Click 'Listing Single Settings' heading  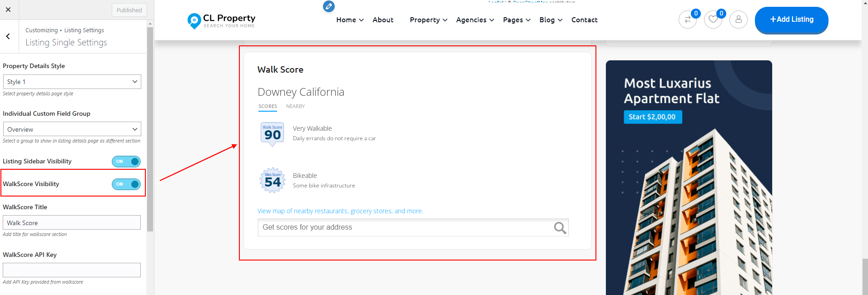(x=66, y=42)
